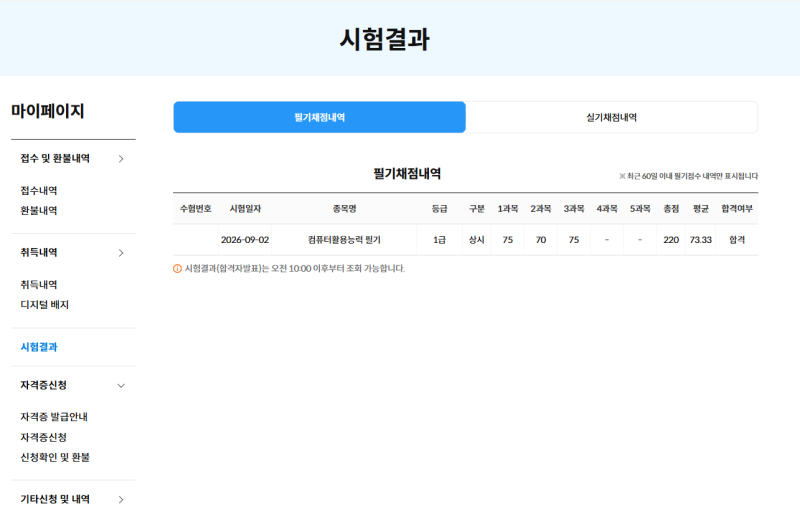Collapse the 자격증신청 section chevron
This screenshot has height=519, width=800.
(121, 386)
